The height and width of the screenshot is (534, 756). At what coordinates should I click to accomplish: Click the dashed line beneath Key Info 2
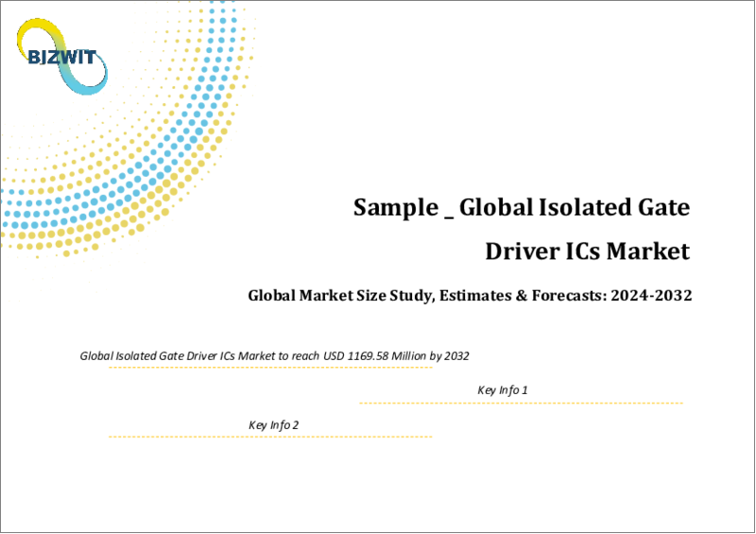pos(269,437)
